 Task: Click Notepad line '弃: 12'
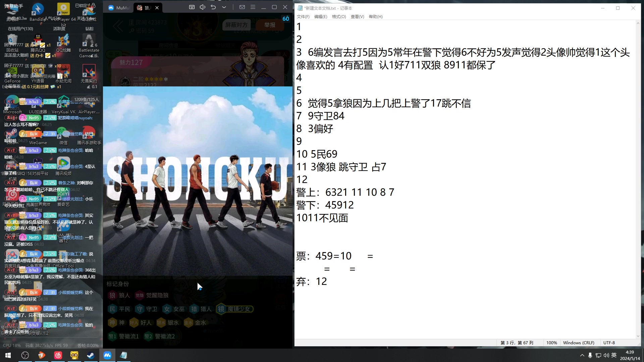pos(312,282)
